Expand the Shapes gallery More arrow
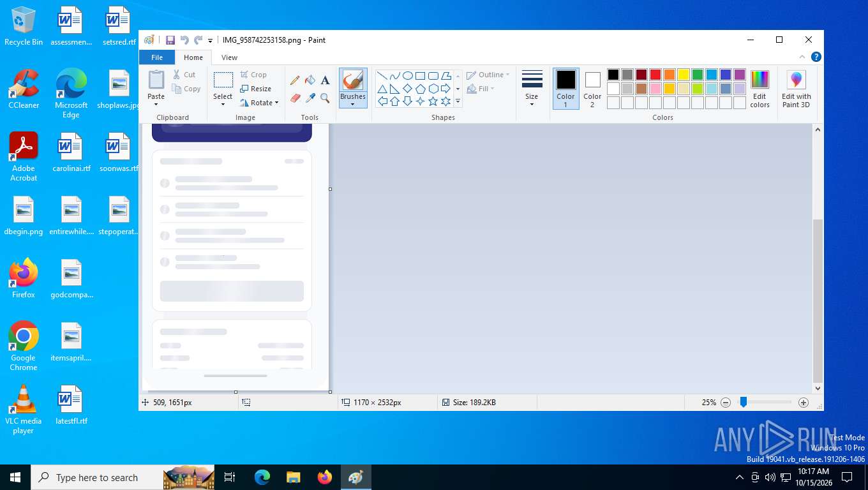The width and height of the screenshot is (868, 490). 458,101
